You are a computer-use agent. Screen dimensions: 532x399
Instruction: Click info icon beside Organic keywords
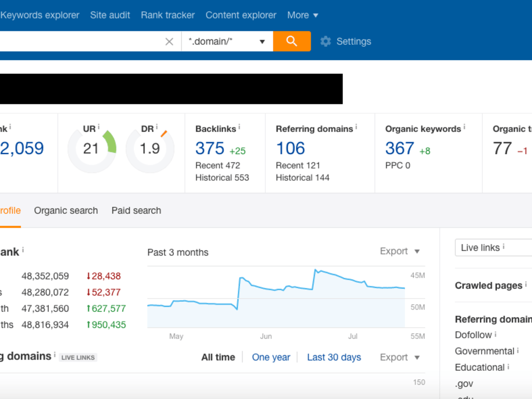(x=464, y=127)
